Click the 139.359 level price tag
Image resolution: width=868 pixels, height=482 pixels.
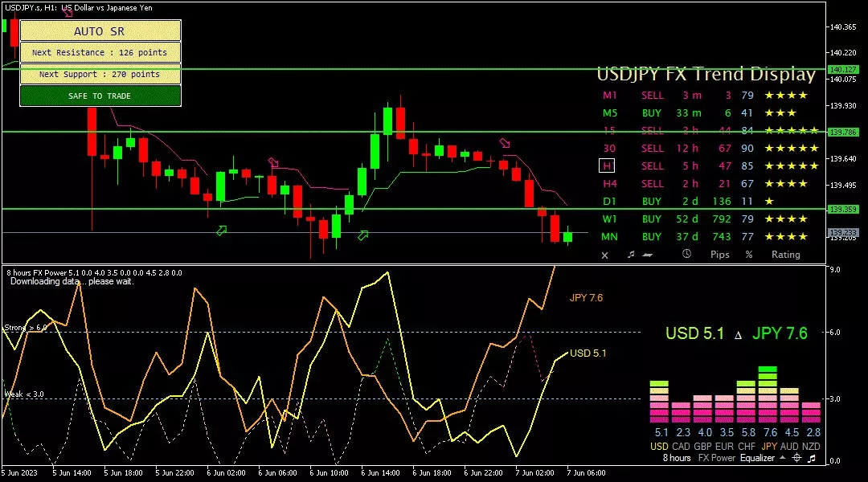click(x=843, y=209)
